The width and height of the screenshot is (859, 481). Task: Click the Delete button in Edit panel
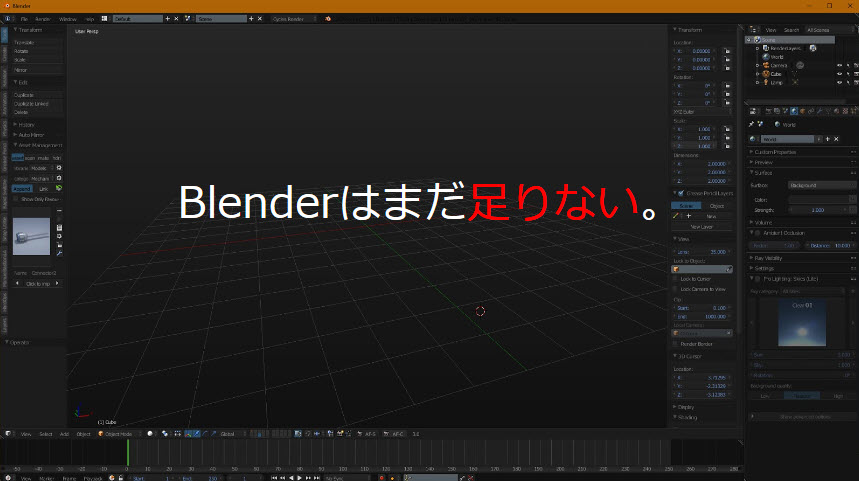click(x=37, y=112)
